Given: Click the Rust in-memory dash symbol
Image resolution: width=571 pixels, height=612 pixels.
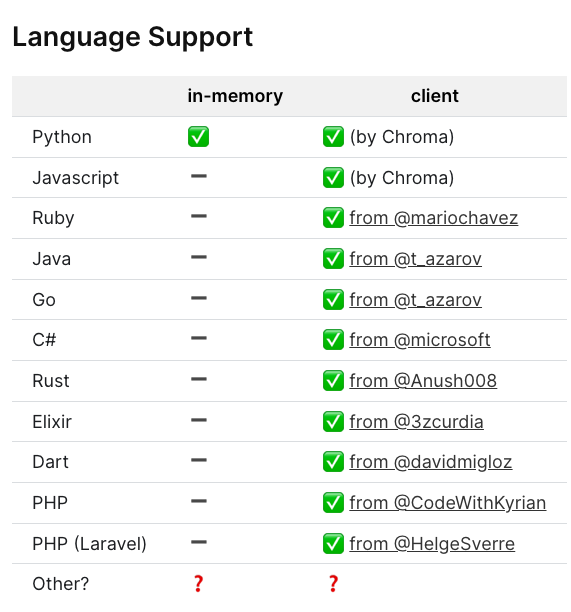Looking at the screenshot, I should [199, 379].
